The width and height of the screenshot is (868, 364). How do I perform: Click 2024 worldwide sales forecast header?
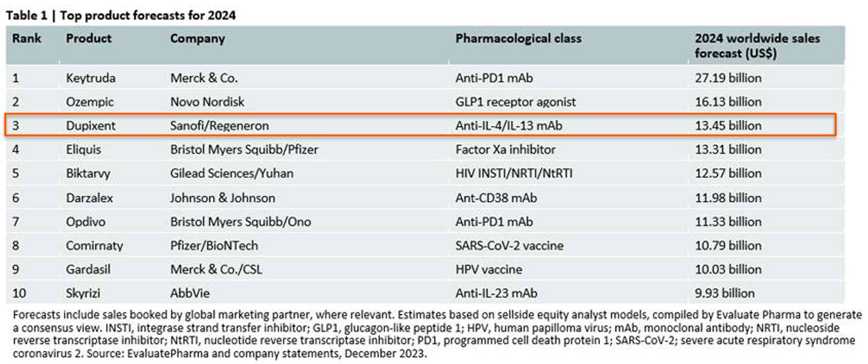[x=757, y=46]
